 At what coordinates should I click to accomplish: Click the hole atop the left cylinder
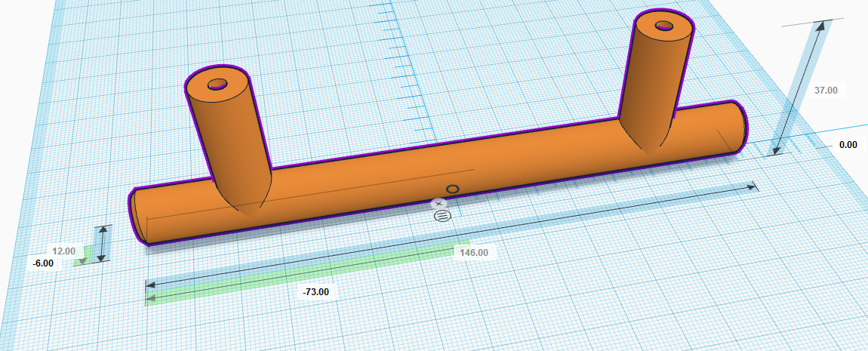click(217, 83)
